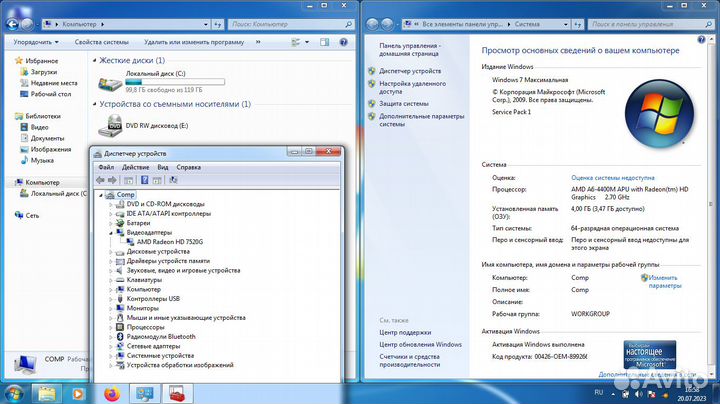720x404 pixels.
Task: Click Оценка системы недоступна link
Action: 612,176
